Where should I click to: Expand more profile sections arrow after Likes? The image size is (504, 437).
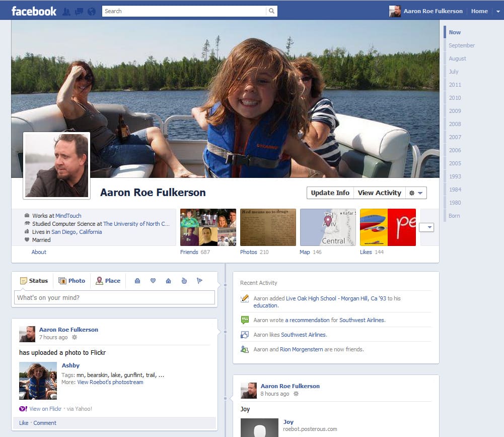point(426,227)
